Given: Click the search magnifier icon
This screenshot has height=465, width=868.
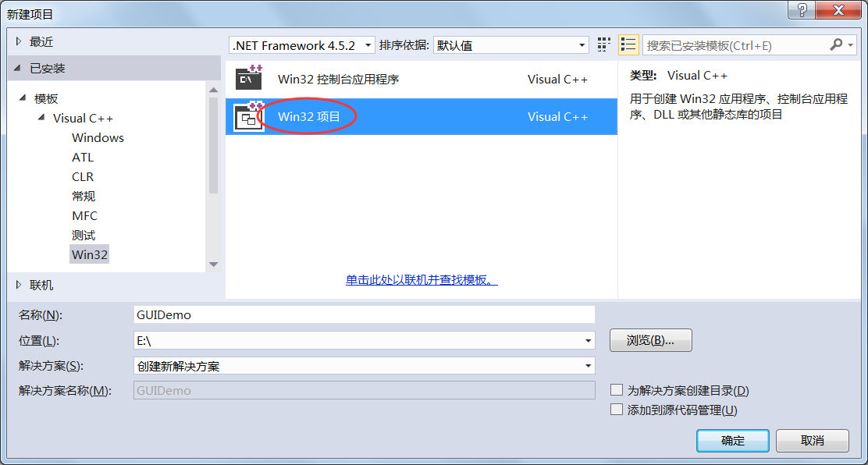Looking at the screenshot, I should pos(836,45).
